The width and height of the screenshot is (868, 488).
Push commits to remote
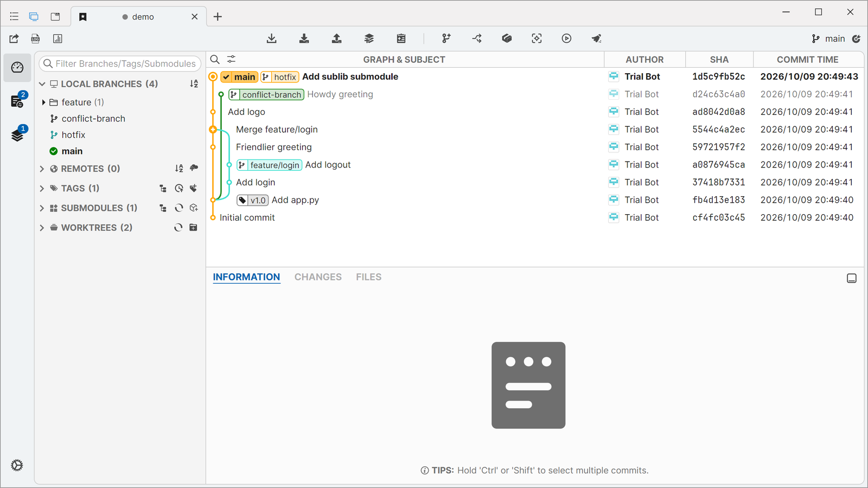pos(337,38)
